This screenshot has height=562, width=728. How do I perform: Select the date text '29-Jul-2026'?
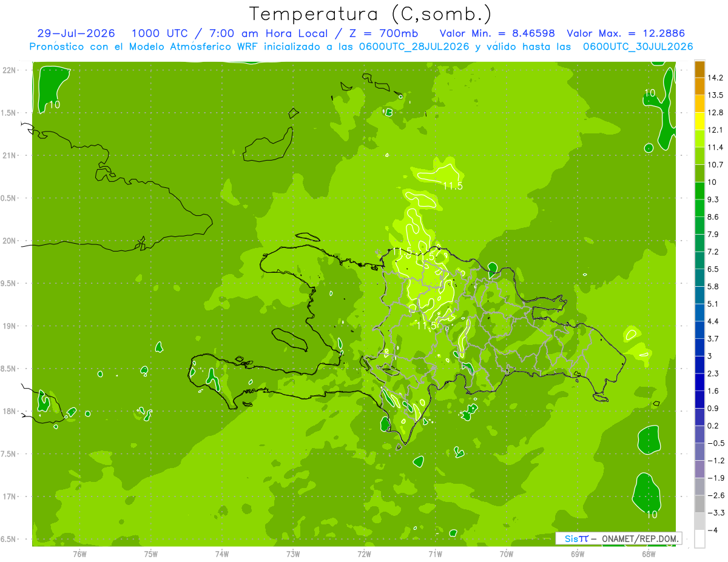tap(75, 33)
